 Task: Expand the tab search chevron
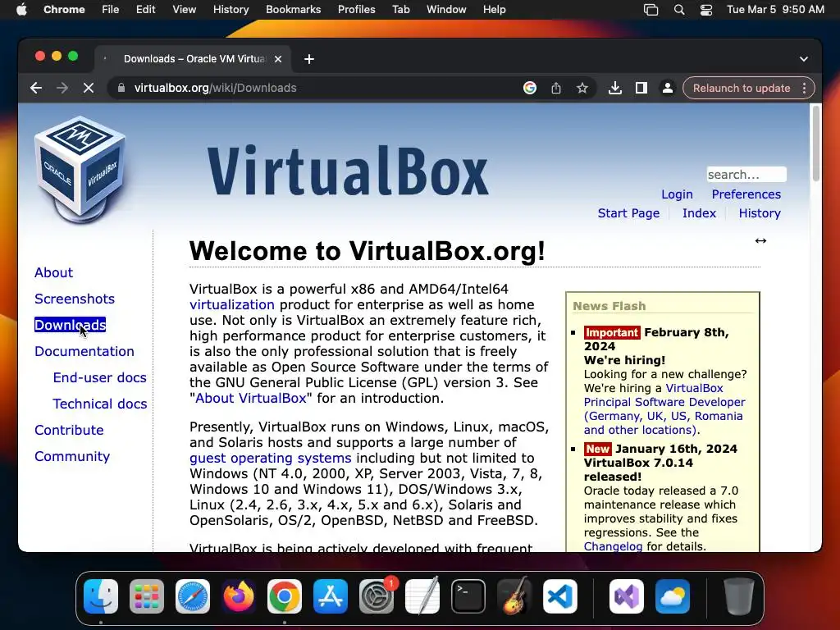pyautogui.click(x=804, y=59)
